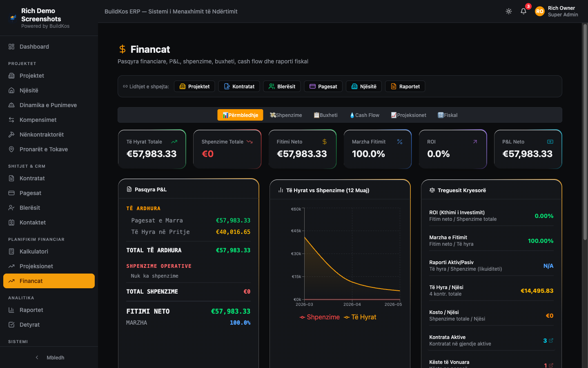Click the Kontratat quick link button

pyautogui.click(x=239, y=86)
